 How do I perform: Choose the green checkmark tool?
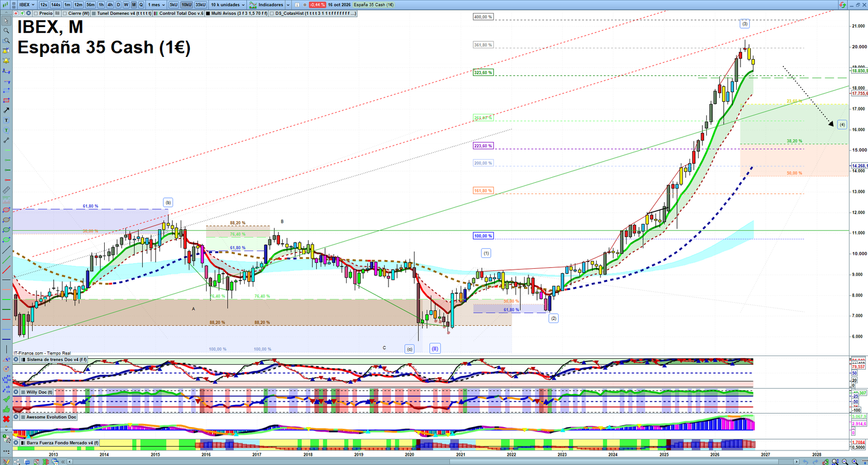tap(6, 399)
